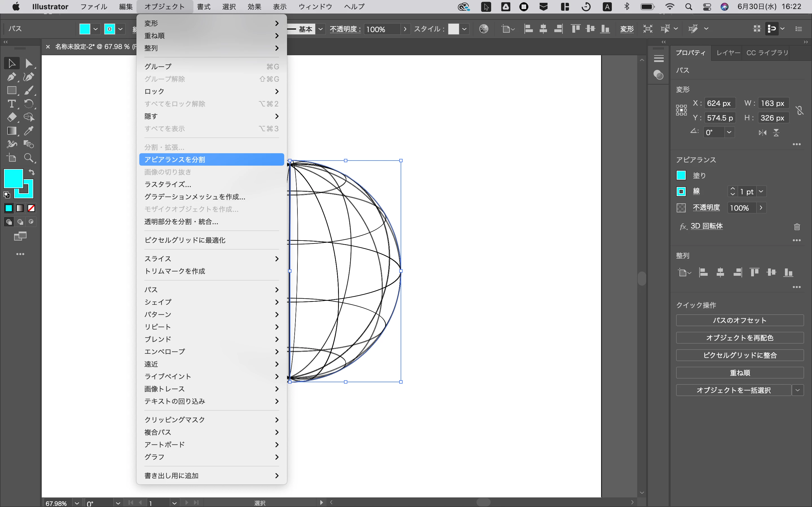Open the stroke weight dropdown next to 1 pt

coord(761,192)
